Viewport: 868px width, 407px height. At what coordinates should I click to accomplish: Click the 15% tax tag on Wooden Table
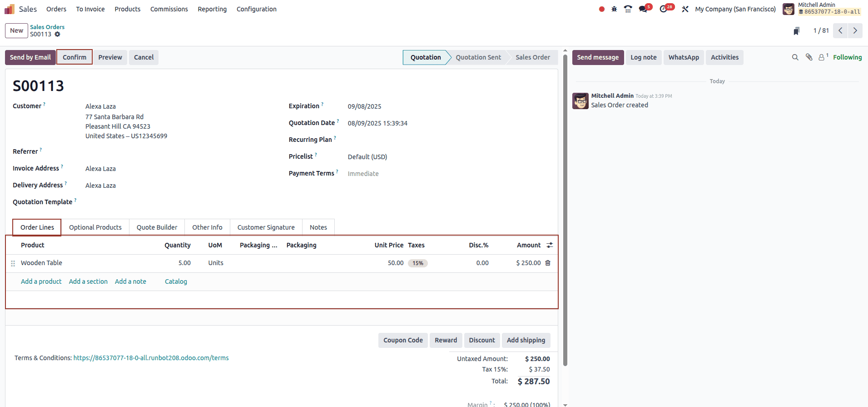coord(418,263)
